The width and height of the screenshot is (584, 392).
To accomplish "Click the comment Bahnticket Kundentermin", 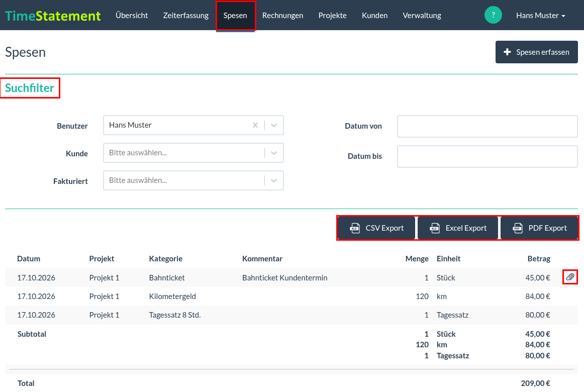I will click(284, 278).
